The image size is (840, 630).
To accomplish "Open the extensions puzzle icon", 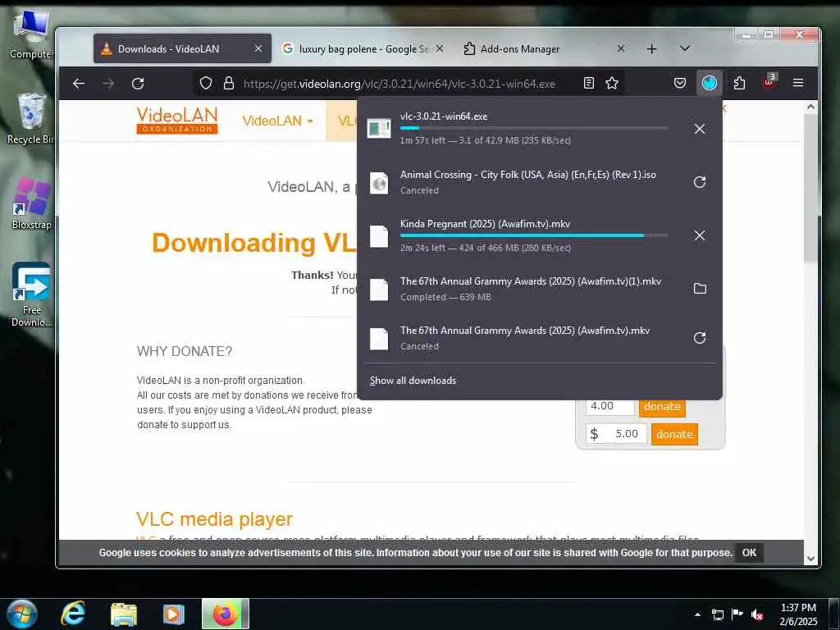I will point(739,83).
